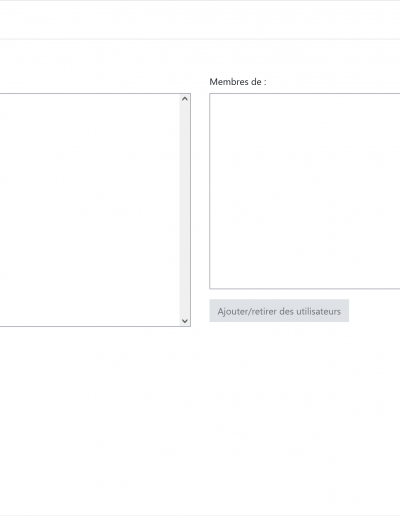The width and height of the screenshot is (400, 516).
Task: Click the scrollbar track of the left list
Action: click(x=185, y=210)
